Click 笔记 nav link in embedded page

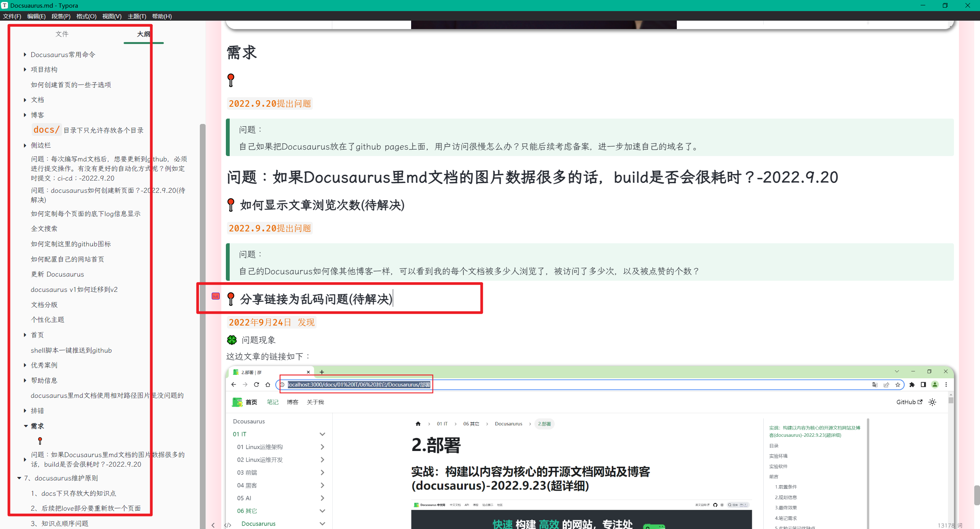click(x=273, y=402)
